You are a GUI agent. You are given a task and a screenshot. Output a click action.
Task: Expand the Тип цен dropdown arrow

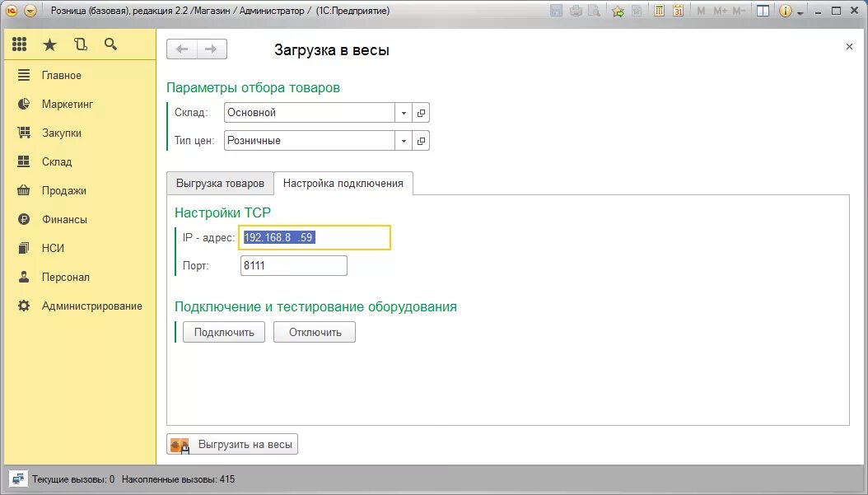[x=404, y=141]
